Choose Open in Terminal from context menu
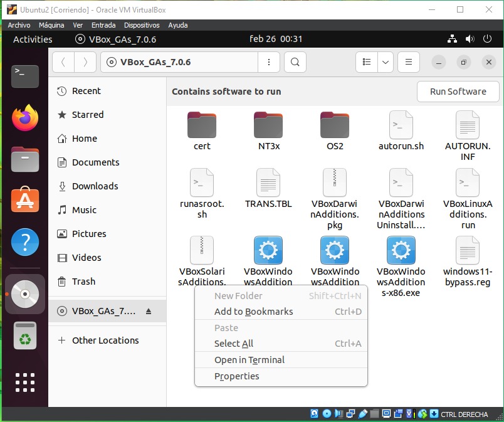 click(x=249, y=360)
